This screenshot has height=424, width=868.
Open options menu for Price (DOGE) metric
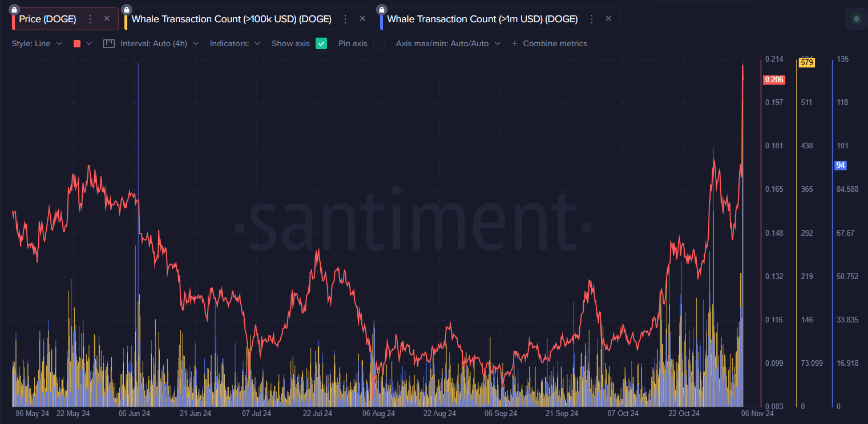tap(90, 19)
